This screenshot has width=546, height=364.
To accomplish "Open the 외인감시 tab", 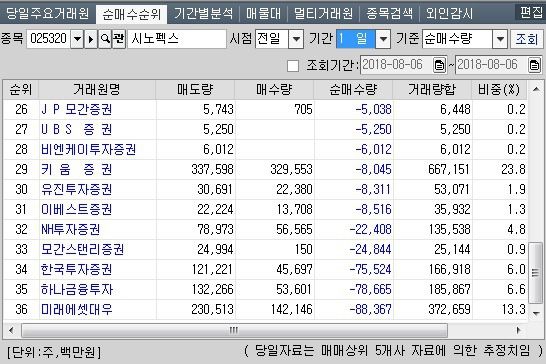I will pos(450,14).
